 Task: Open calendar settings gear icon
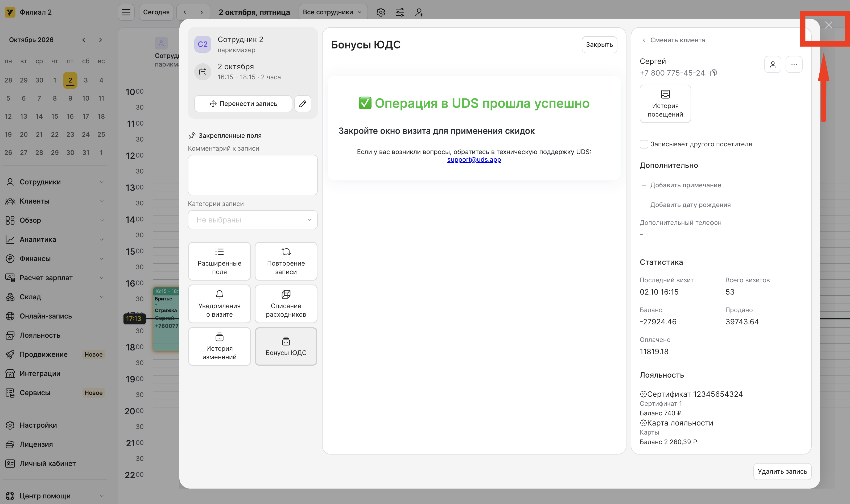click(381, 12)
